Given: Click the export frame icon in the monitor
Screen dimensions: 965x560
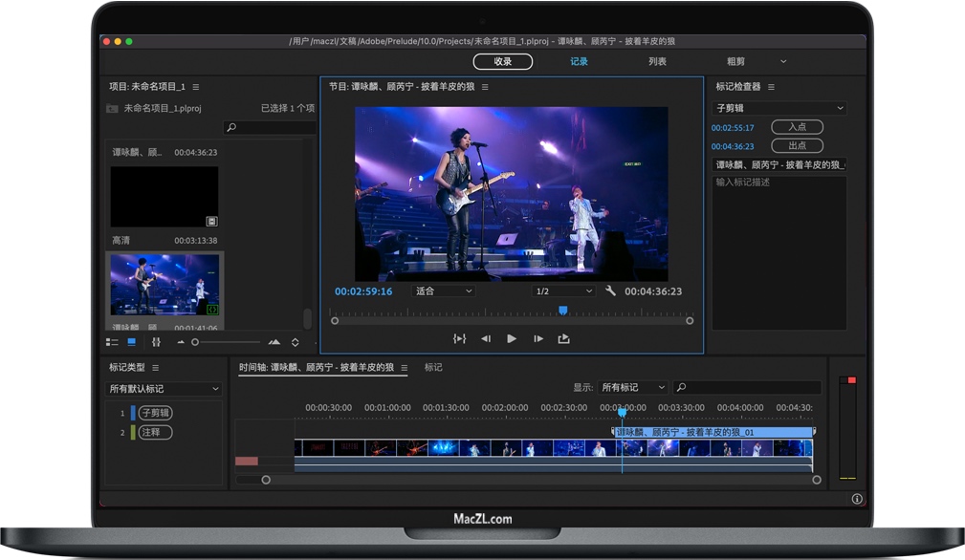Looking at the screenshot, I should tap(563, 338).
